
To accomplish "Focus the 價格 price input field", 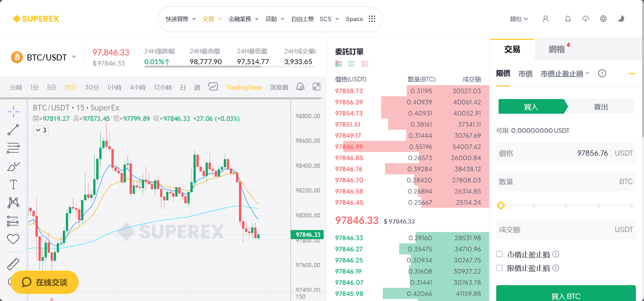I will click(x=566, y=153).
